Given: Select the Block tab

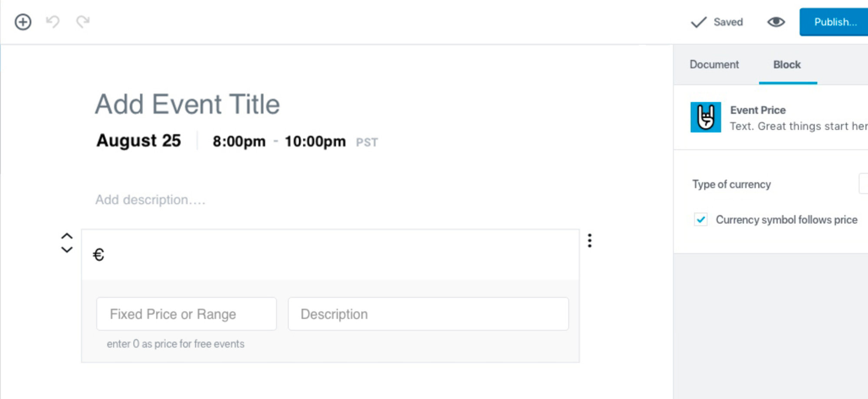Looking at the screenshot, I should [x=787, y=65].
